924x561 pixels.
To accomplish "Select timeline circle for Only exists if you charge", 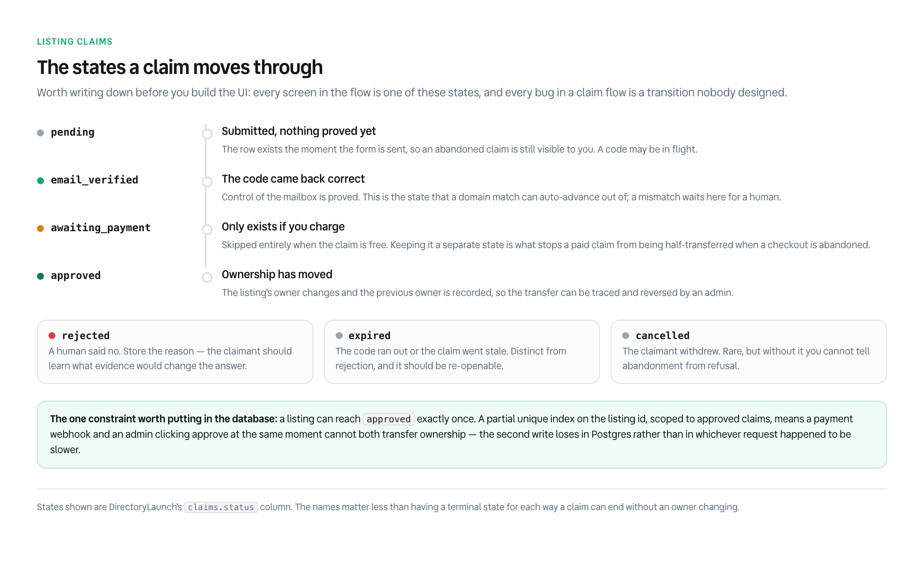I will pos(207,229).
